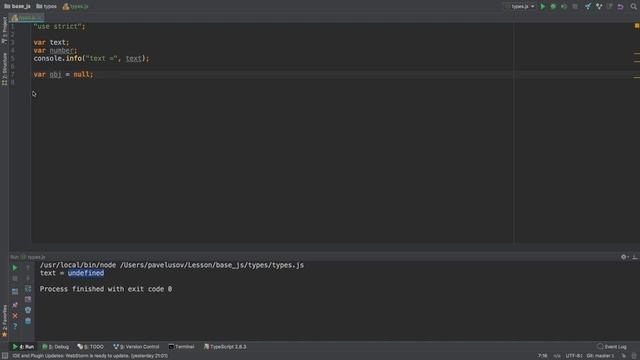
Task: Clear the console with the trash icon
Action: pyautogui.click(x=28, y=321)
